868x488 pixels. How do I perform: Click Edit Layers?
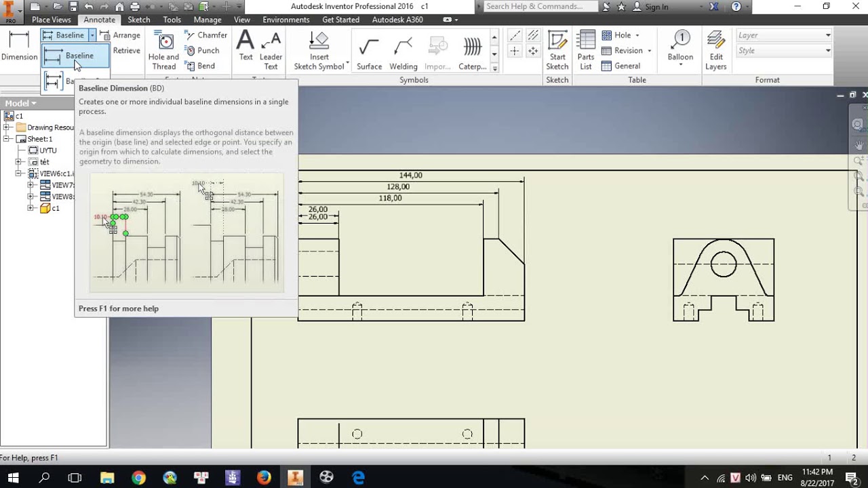tap(716, 51)
